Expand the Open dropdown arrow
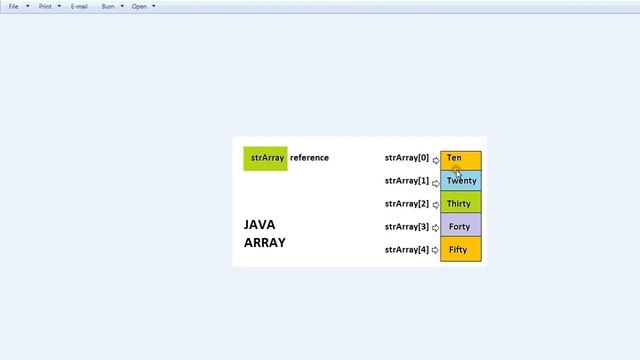 [x=153, y=6]
